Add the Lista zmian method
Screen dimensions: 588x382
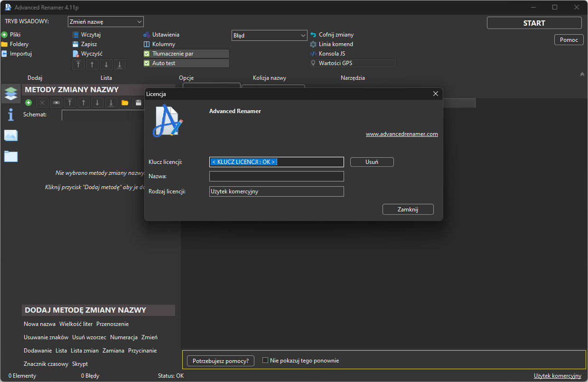point(84,351)
